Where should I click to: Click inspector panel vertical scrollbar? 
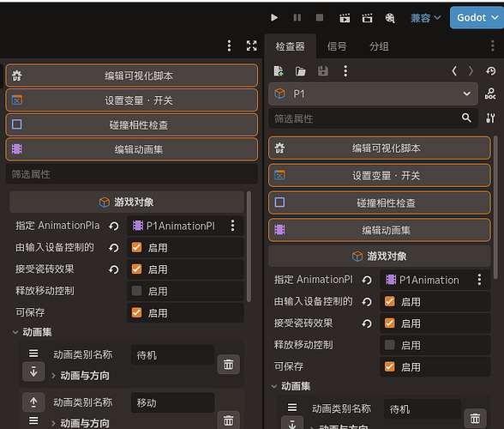point(495,208)
